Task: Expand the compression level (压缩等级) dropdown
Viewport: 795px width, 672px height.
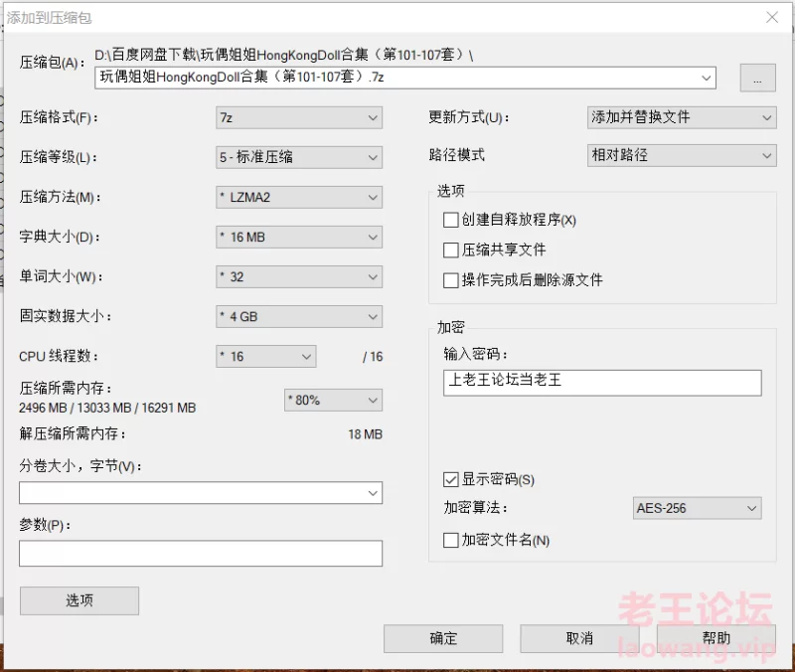Action: click(x=298, y=157)
